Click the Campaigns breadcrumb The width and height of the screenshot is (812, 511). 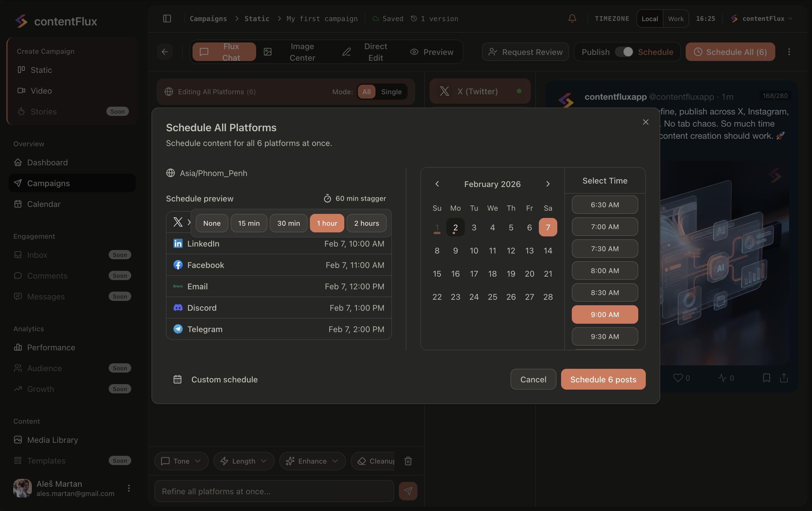click(208, 18)
